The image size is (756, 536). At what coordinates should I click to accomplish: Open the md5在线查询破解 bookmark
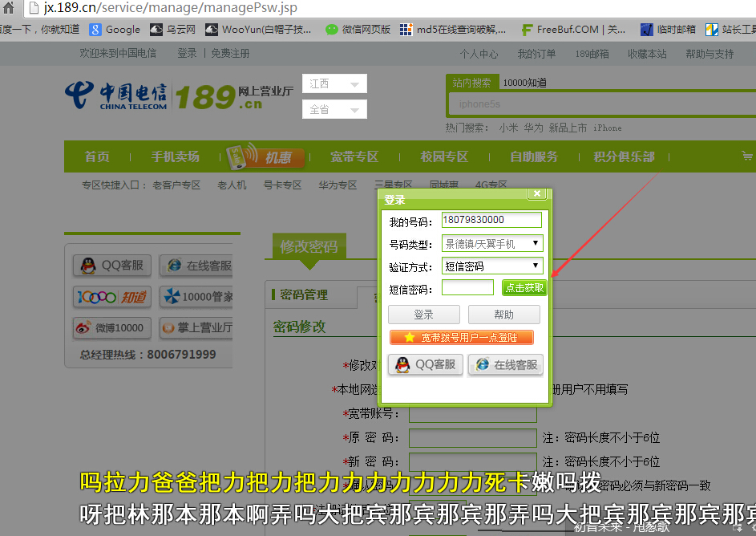coord(453,30)
